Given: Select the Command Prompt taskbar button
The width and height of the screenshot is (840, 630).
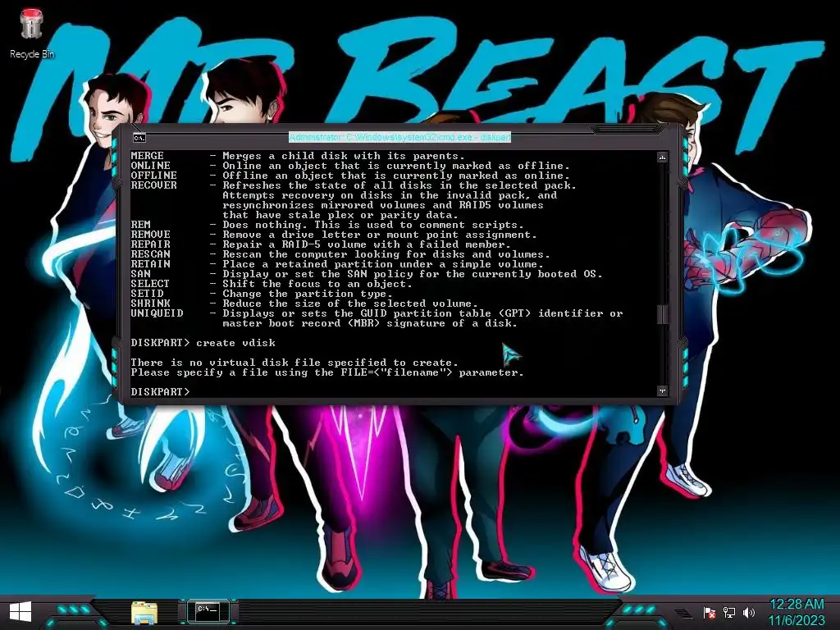Looking at the screenshot, I should click(208, 611).
